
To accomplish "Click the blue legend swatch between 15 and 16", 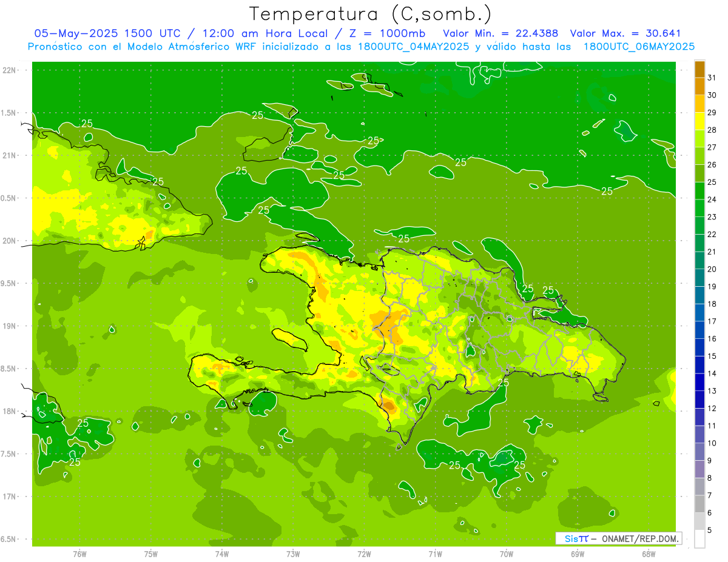I will pyautogui.click(x=699, y=347).
